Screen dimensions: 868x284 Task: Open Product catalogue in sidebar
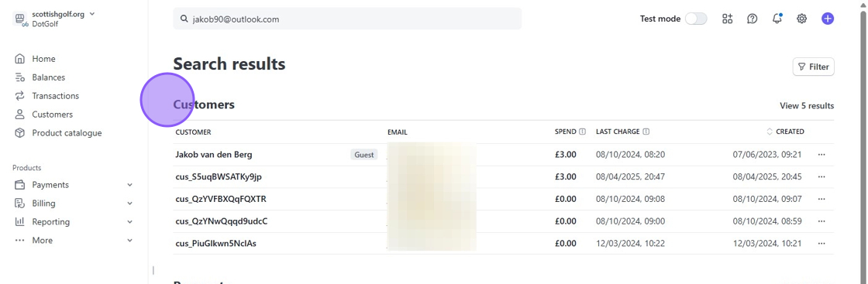pos(67,132)
